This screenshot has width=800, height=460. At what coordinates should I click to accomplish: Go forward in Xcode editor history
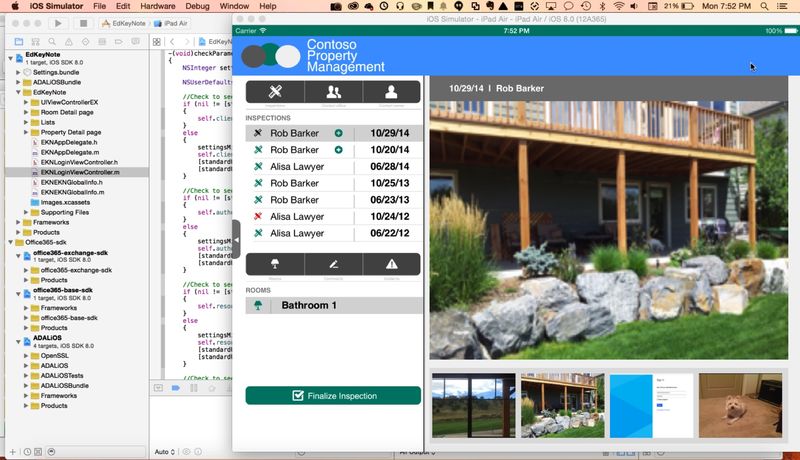point(187,42)
